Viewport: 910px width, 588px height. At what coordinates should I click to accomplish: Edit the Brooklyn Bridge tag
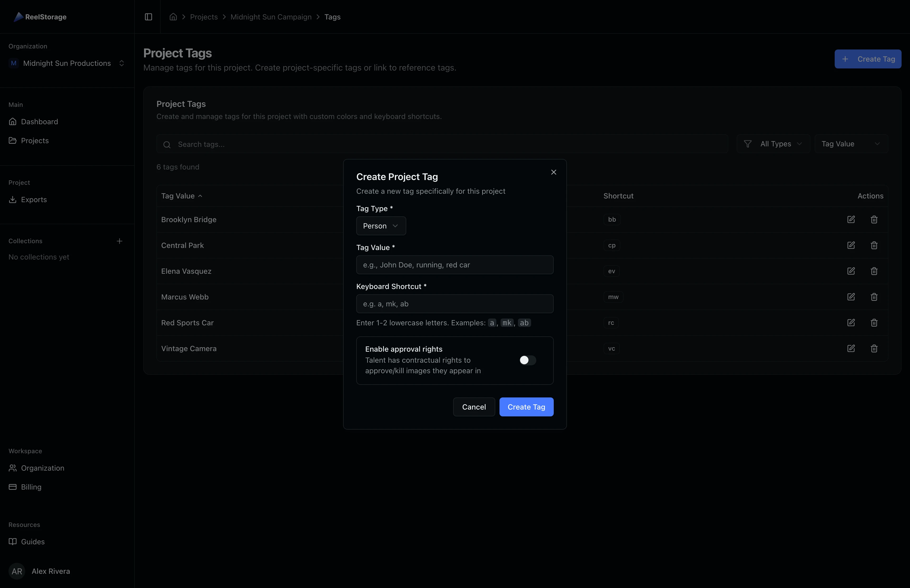click(x=851, y=219)
